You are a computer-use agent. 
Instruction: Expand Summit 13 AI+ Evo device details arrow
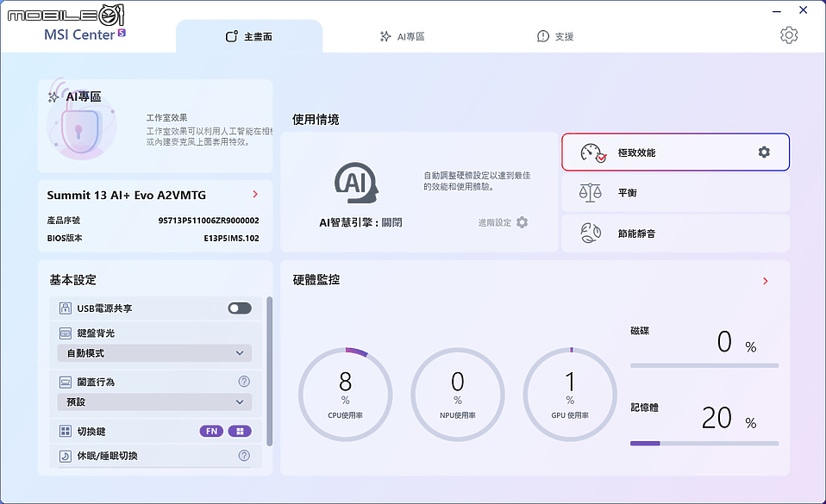[x=255, y=195]
